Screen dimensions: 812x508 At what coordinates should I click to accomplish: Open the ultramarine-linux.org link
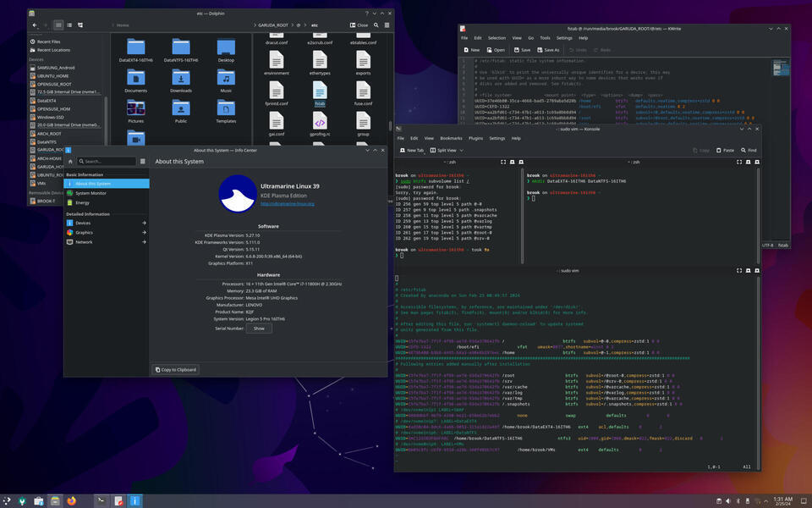288,204
